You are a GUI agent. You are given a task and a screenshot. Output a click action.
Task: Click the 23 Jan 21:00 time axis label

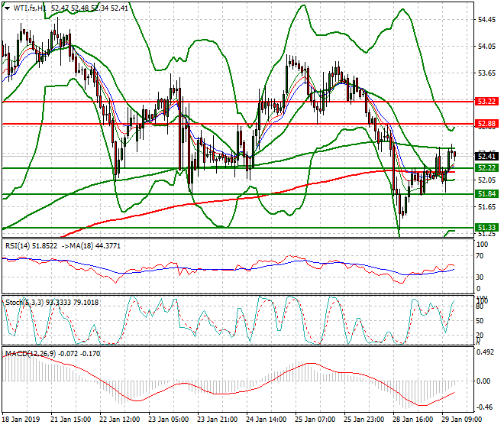[217, 420]
